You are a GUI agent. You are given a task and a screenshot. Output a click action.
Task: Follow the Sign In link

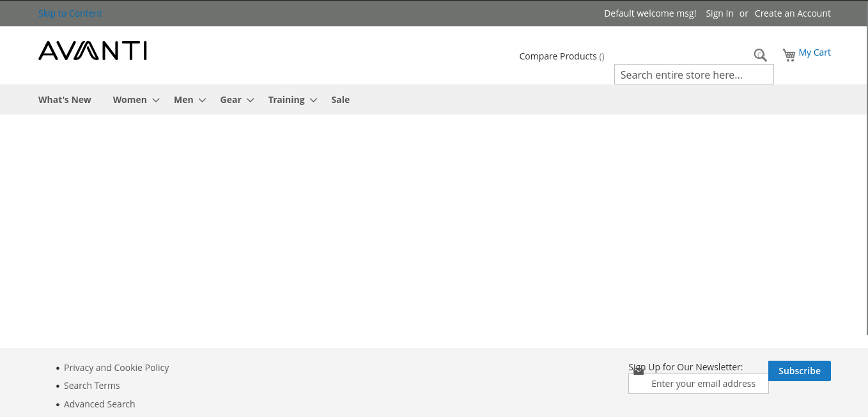point(719,13)
